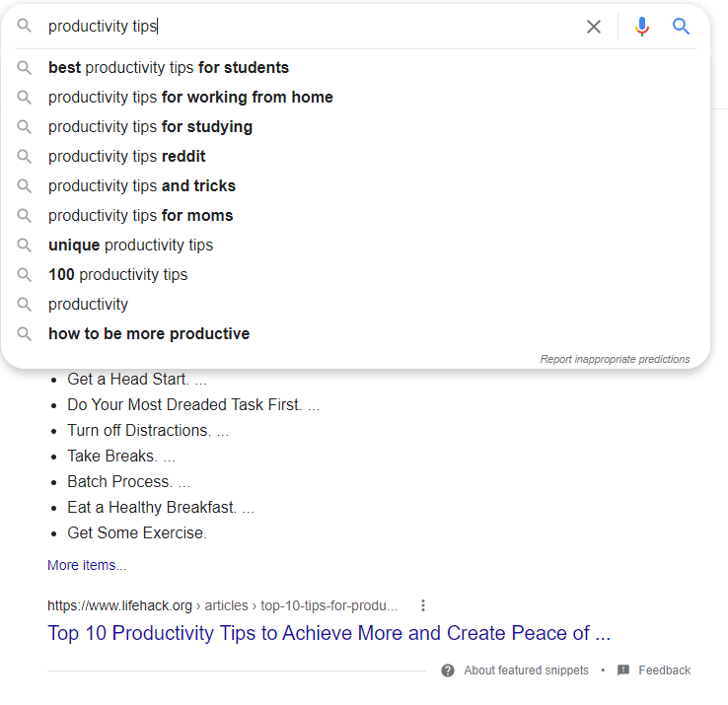Viewport: 728px width, 705px height.
Task: Click into the 'productivity tips' search field
Action: pyautogui.click(x=311, y=27)
